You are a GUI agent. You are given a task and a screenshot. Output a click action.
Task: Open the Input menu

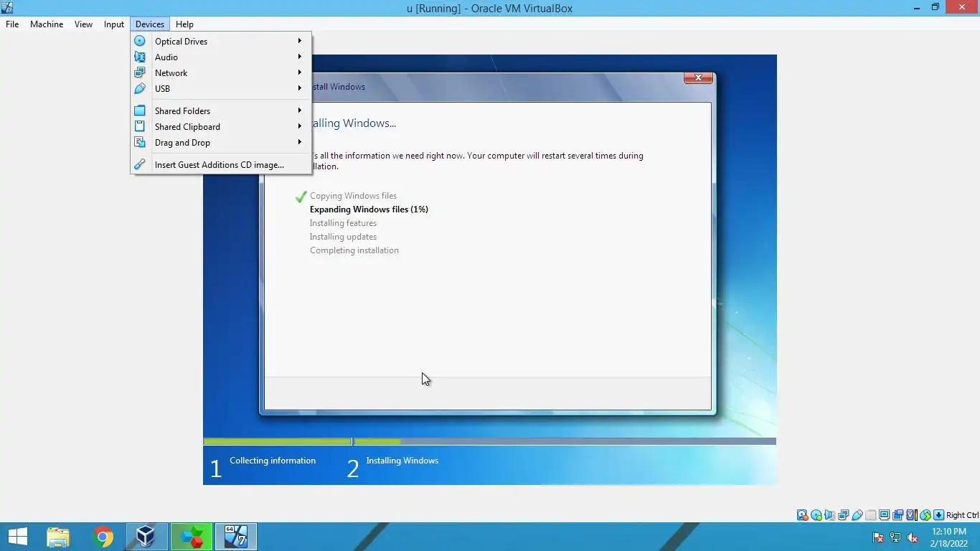coord(114,24)
